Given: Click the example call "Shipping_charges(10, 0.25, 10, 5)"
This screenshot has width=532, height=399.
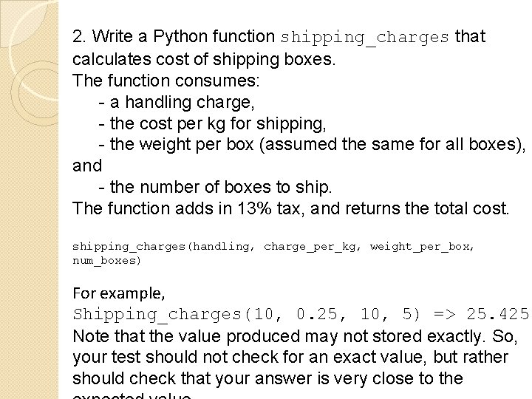Looking at the screenshot, I should pyautogui.click(x=247, y=315).
